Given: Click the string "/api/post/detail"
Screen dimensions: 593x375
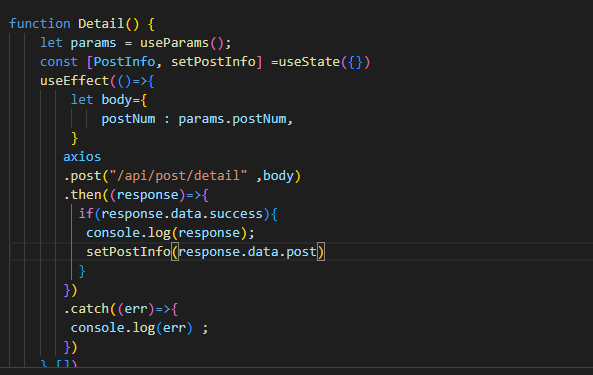Looking at the screenshot, I should coord(178,176).
